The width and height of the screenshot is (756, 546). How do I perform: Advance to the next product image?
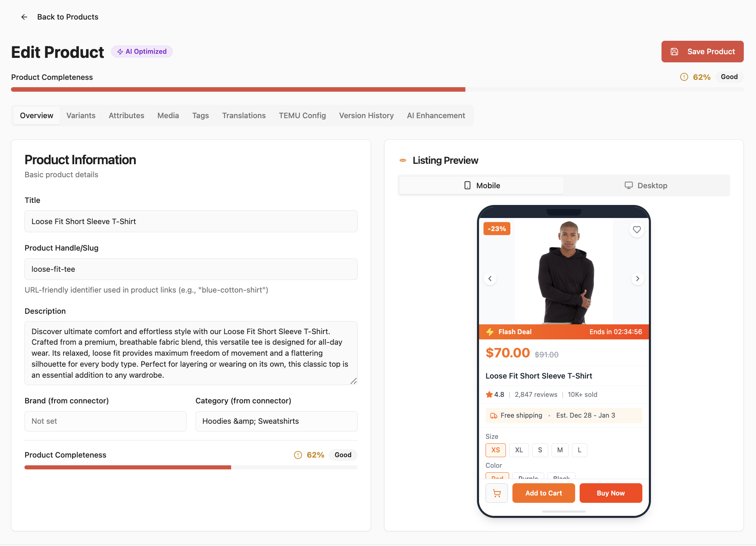637,278
